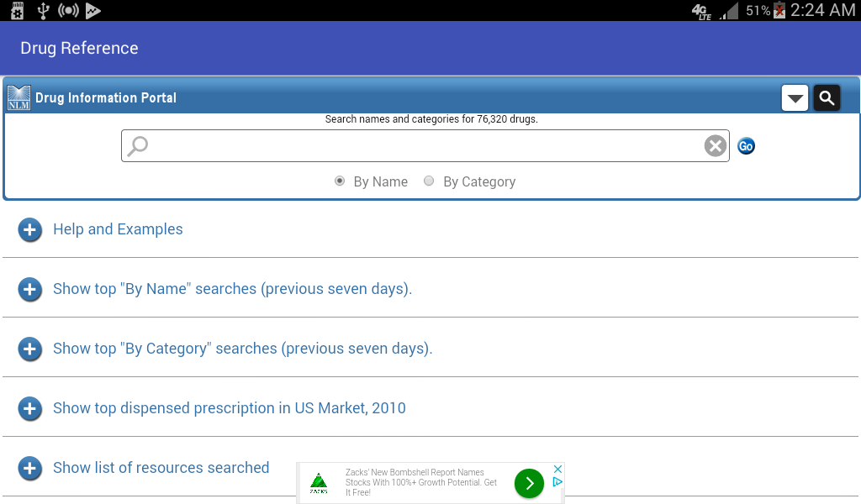Select the By Category radio option
Image resolution: width=861 pixels, height=504 pixels.
(x=429, y=181)
